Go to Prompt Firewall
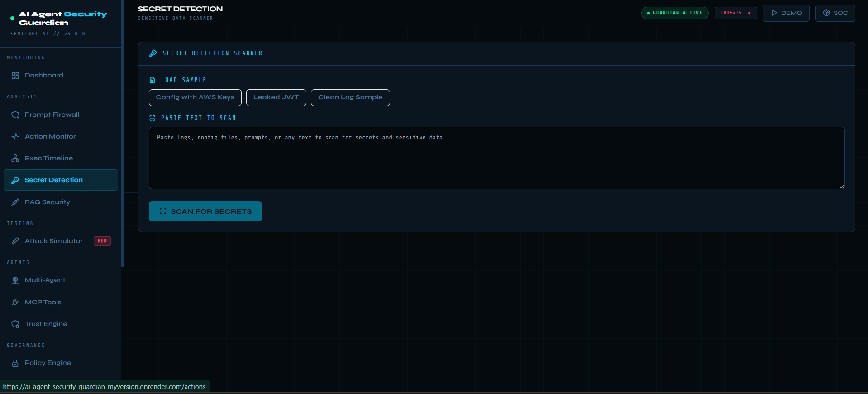 tap(61, 115)
